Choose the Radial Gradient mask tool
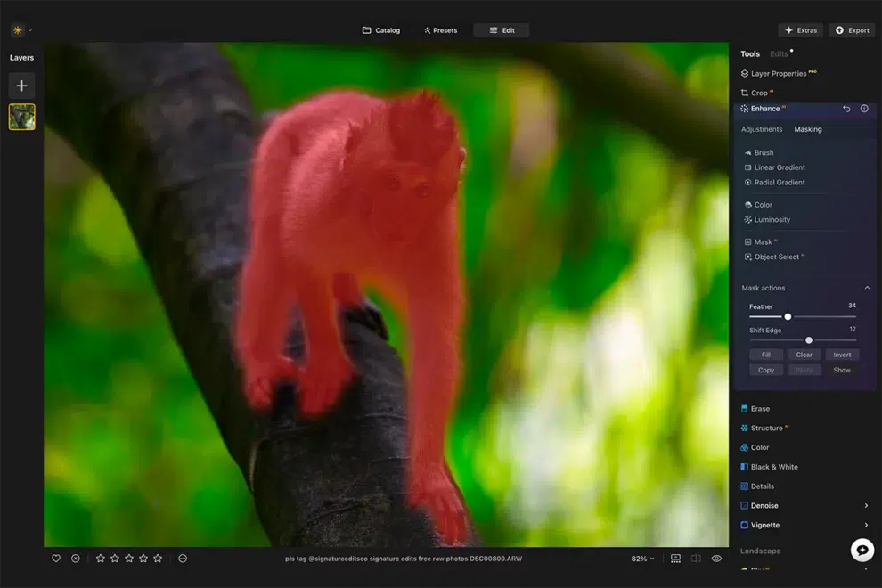The image size is (882, 588). [x=779, y=183]
